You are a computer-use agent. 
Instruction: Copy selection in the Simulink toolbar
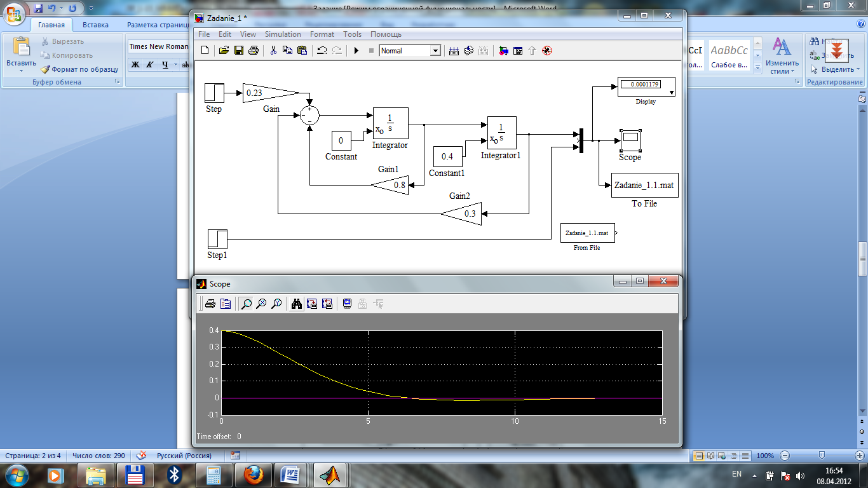coord(287,51)
